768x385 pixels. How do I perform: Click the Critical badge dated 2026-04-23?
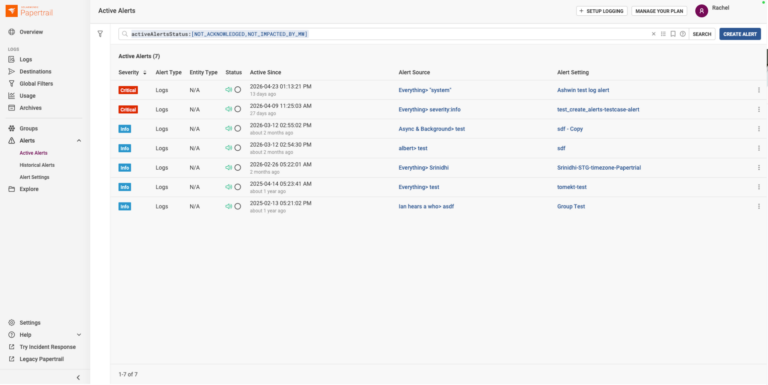pyautogui.click(x=128, y=90)
